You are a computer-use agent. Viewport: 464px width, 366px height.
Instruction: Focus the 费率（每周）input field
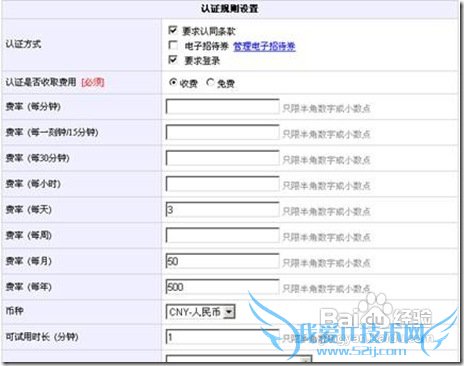point(222,235)
